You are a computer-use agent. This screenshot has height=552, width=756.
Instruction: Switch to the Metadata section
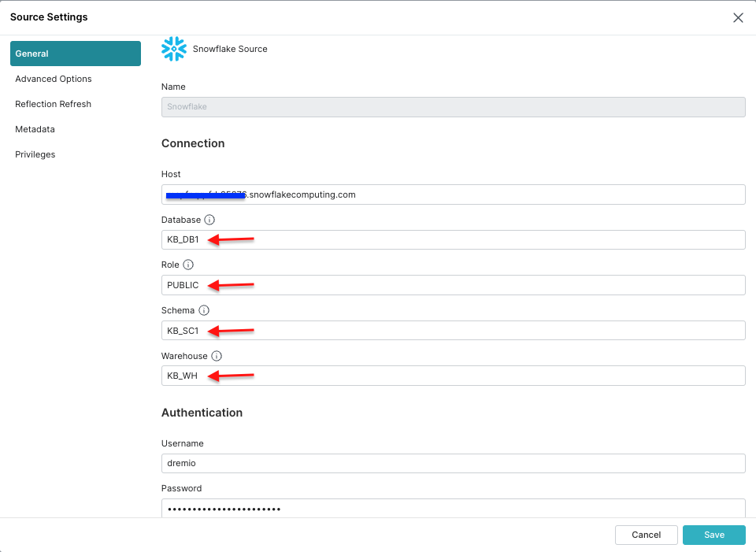(x=35, y=129)
